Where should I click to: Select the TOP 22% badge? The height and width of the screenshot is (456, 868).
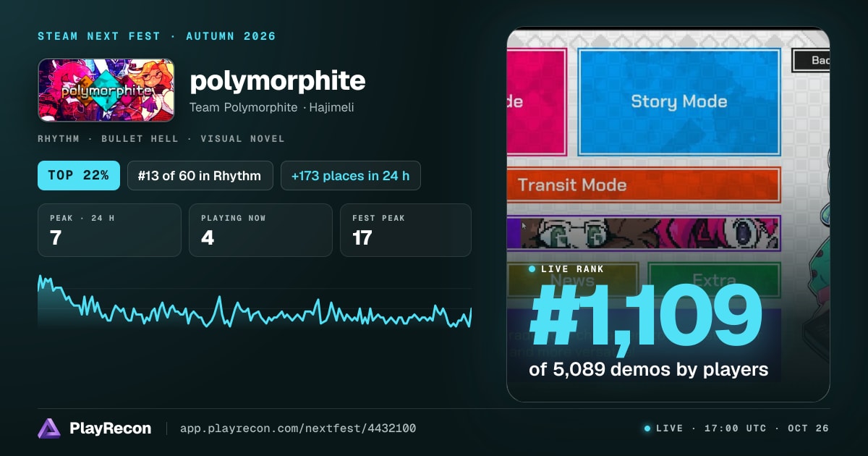79,175
